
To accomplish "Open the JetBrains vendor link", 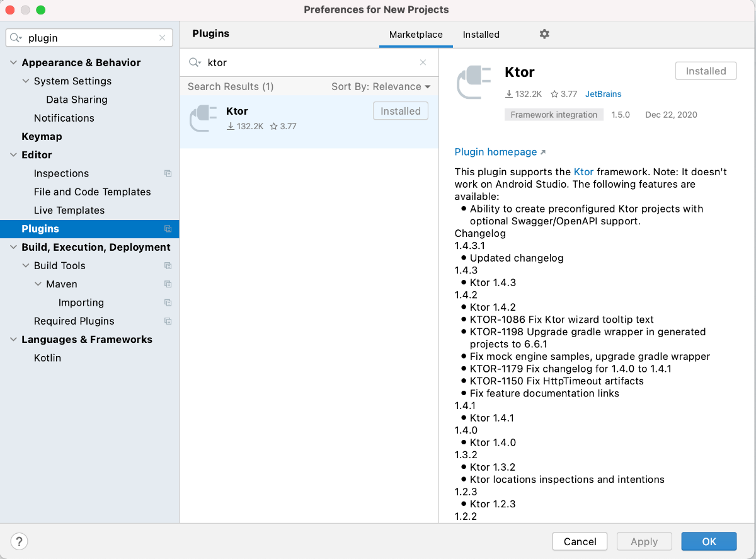I will coord(603,94).
